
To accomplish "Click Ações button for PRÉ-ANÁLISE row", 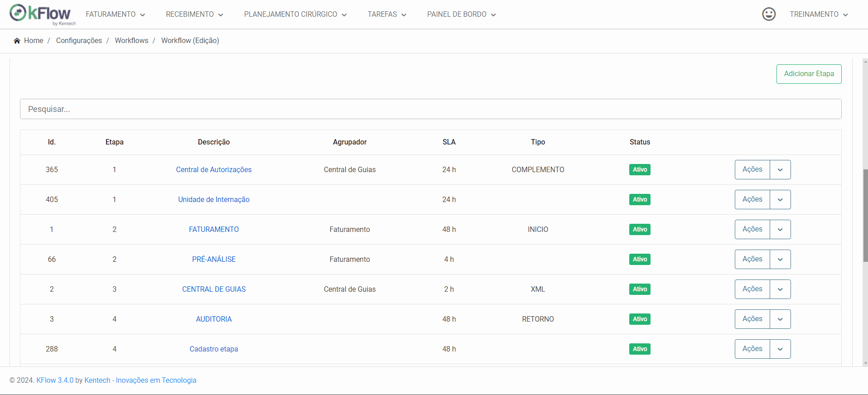I will [x=752, y=259].
